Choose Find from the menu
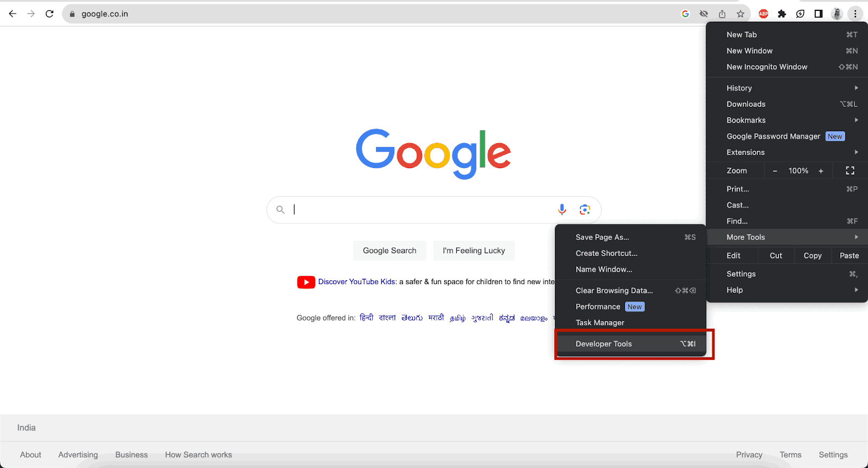The height and width of the screenshot is (468, 868). (x=787, y=221)
